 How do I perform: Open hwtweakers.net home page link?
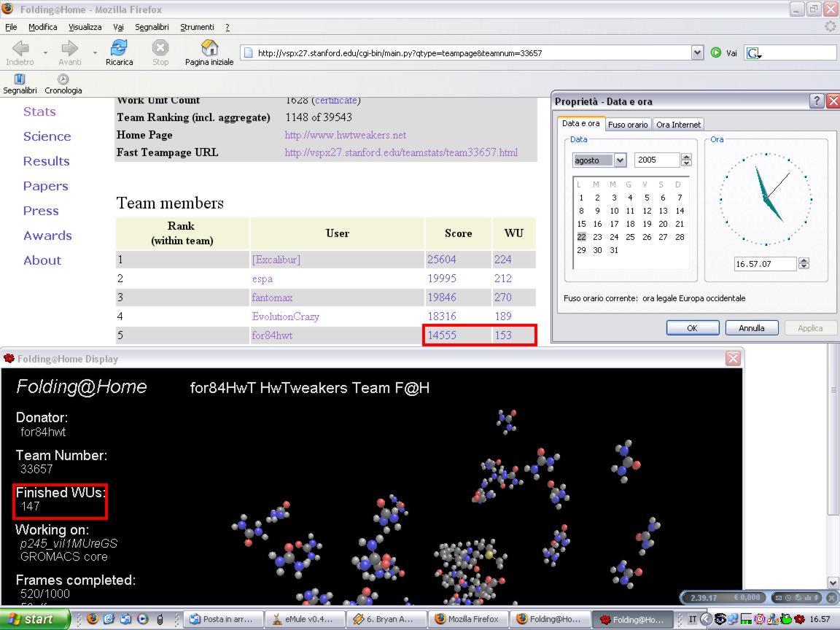point(346,135)
